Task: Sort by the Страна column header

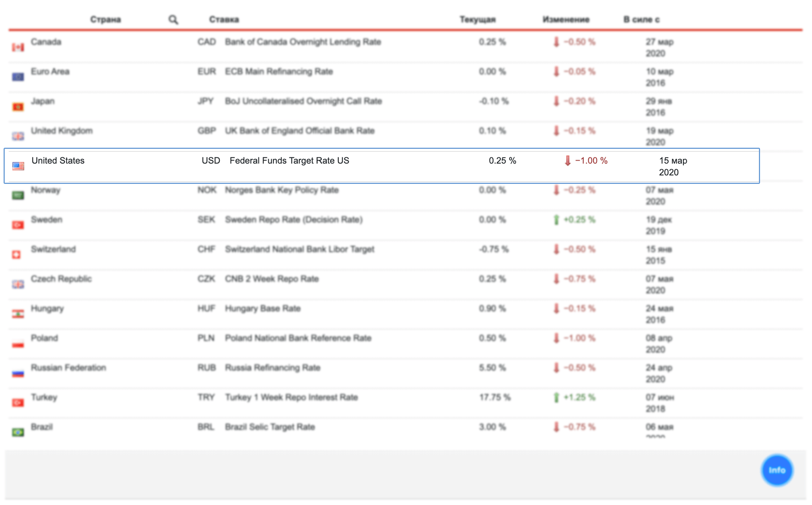Action: tap(105, 20)
